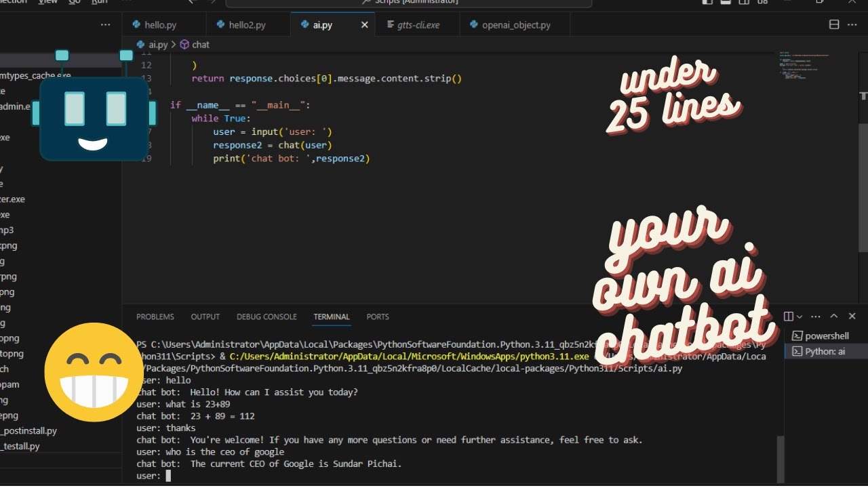Open the openai_object.py tab

pos(516,25)
